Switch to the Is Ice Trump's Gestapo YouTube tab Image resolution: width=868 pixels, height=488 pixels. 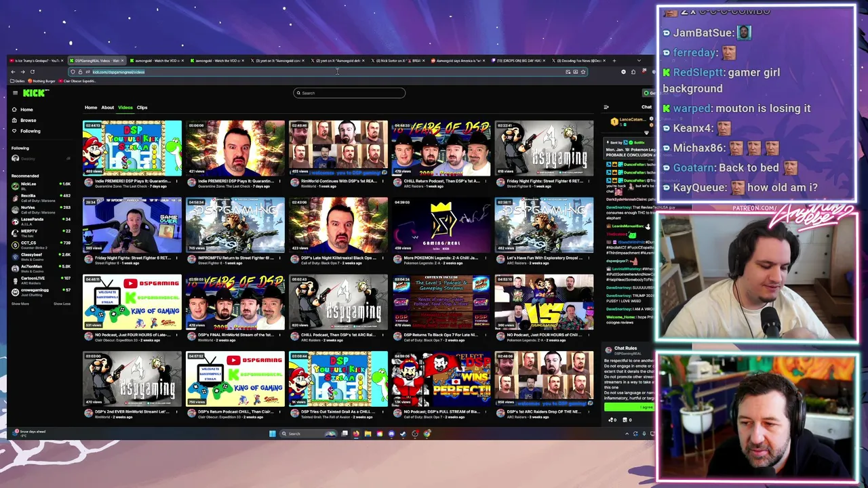tap(37, 60)
